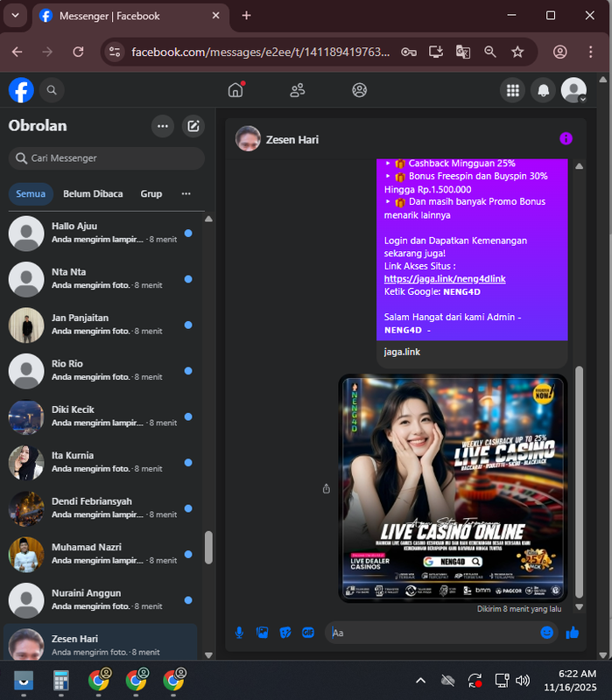Click the Cari Messenger search field
This screenshot has width=612, height=700.
pos(106,158)
